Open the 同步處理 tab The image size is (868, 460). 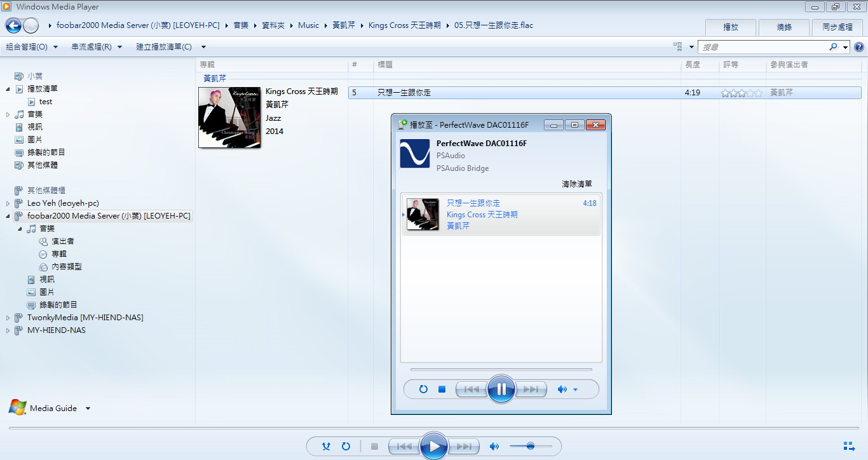837,27
